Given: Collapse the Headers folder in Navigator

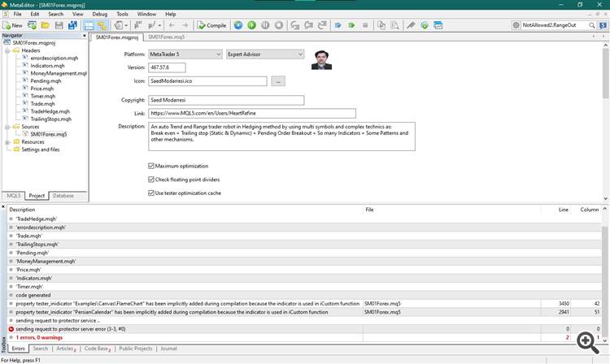Looking at the screenshot, I should (7, 51).
